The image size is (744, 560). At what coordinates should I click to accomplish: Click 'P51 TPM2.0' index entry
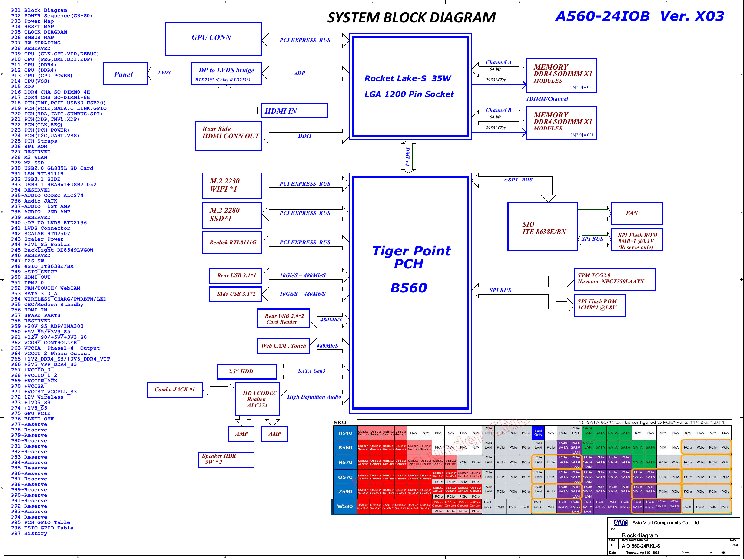pos(27,283)
